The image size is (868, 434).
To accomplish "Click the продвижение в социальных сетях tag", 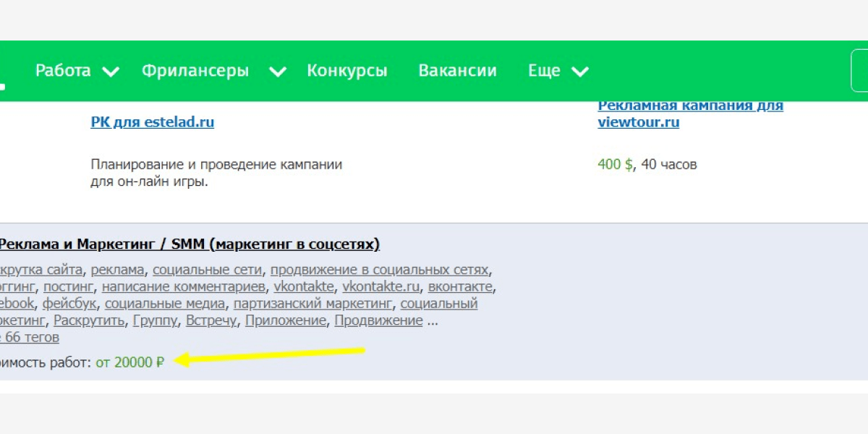I will pos(380,271).
